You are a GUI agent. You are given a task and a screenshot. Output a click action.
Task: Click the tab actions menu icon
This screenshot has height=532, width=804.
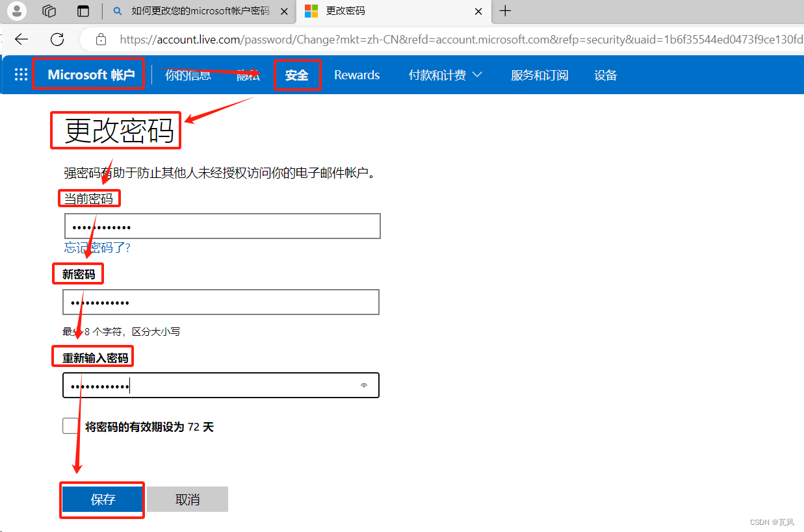(x=83, y=11)
